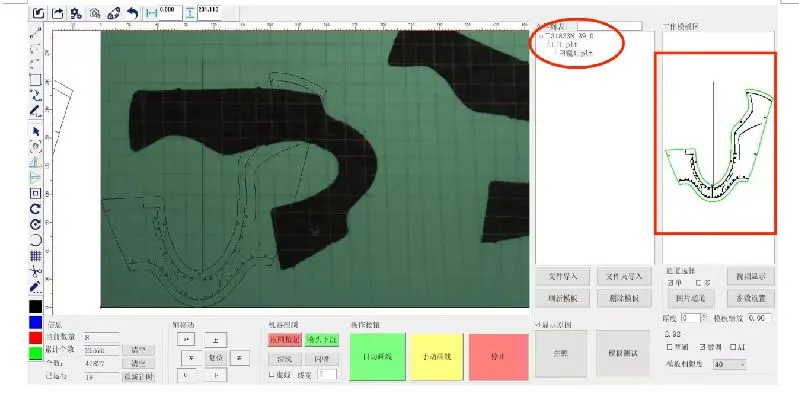Click the 文件导入 file import button
799x394 pixels.
click(563, 277)
